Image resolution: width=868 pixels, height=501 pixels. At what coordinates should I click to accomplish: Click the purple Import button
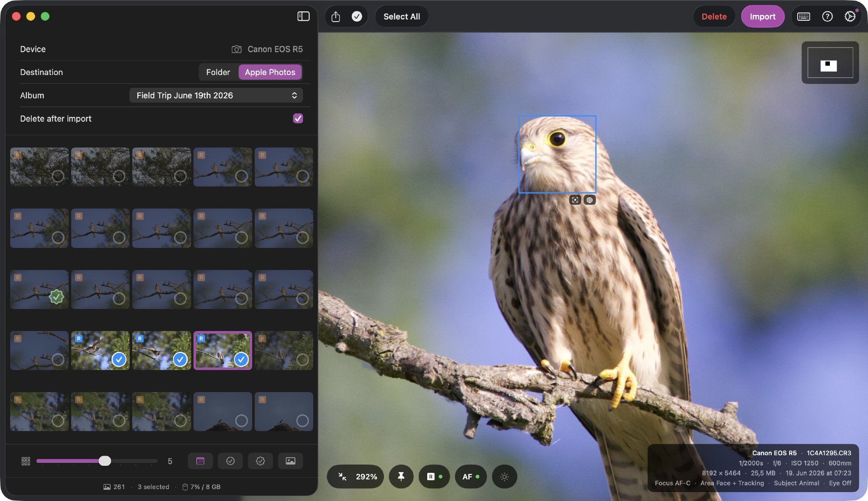click(762, 17)
